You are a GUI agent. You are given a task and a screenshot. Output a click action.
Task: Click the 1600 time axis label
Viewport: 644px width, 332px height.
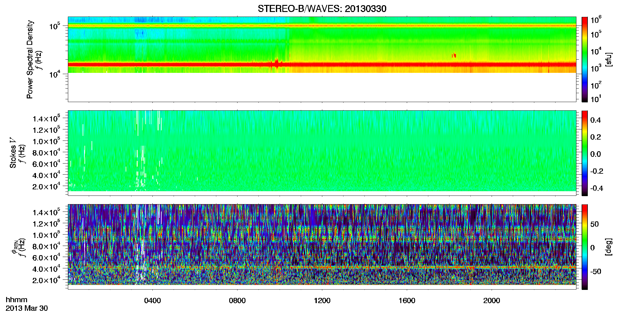[x=407, y=301]
